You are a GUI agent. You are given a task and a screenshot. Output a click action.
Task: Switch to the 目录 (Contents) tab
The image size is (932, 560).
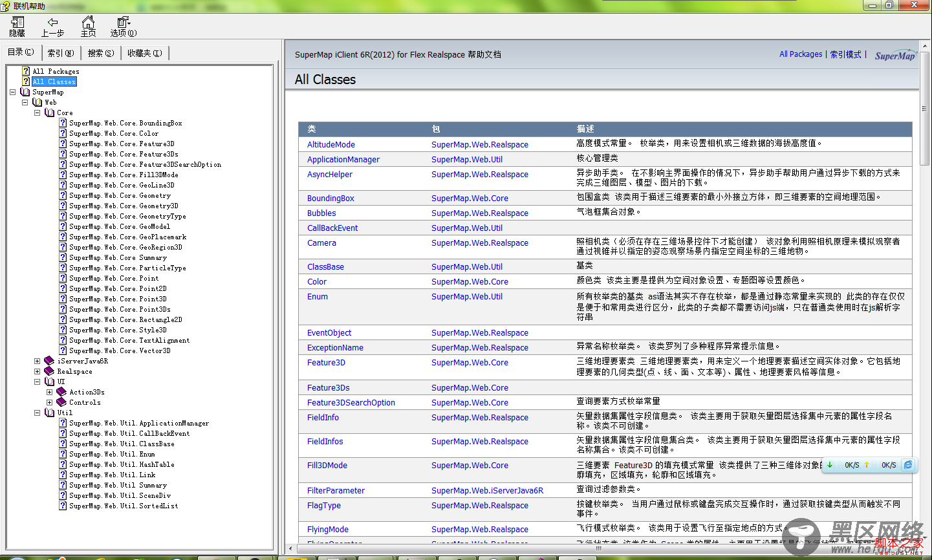(x=21, y=52)
